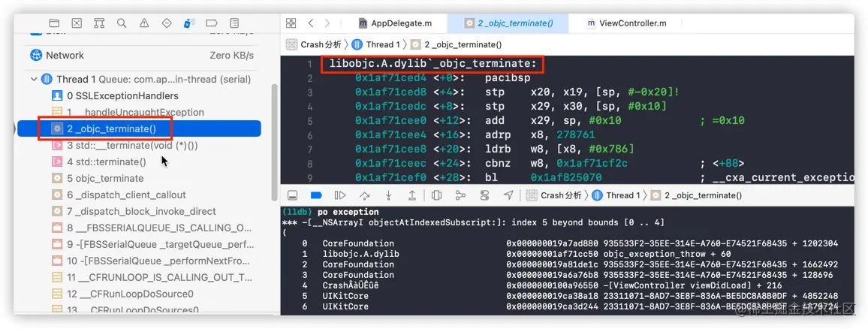
Task: Open the Find navigator magnifier icon
Action: (x=122, y=23)
